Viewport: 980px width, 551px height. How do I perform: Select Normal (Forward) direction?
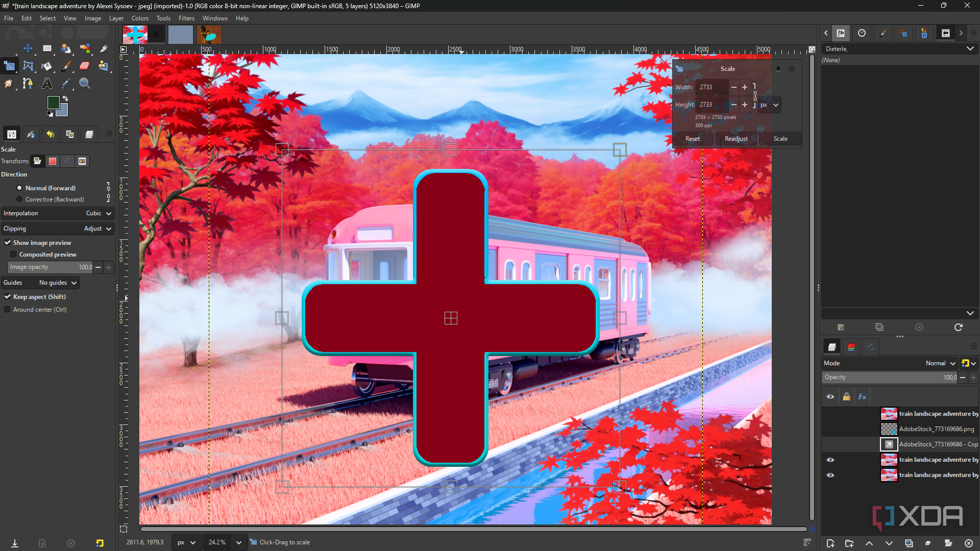pos(46,188)
